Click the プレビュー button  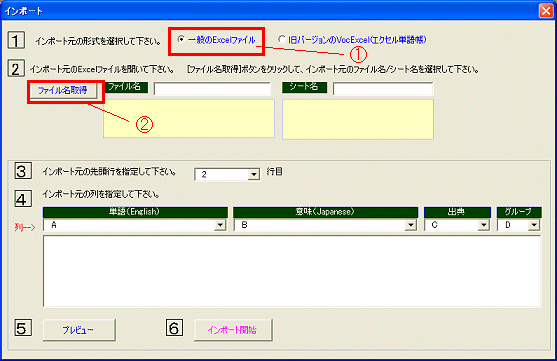pos(79,330)
